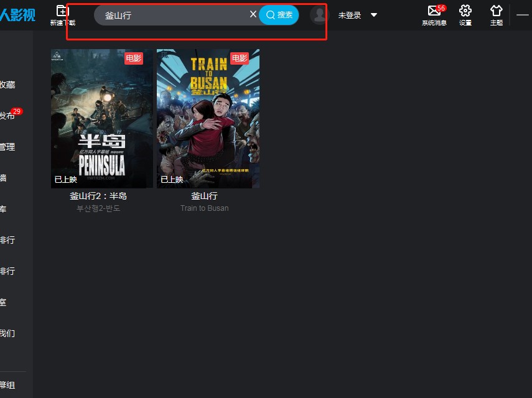Minimize the window using the dash button

523,15
